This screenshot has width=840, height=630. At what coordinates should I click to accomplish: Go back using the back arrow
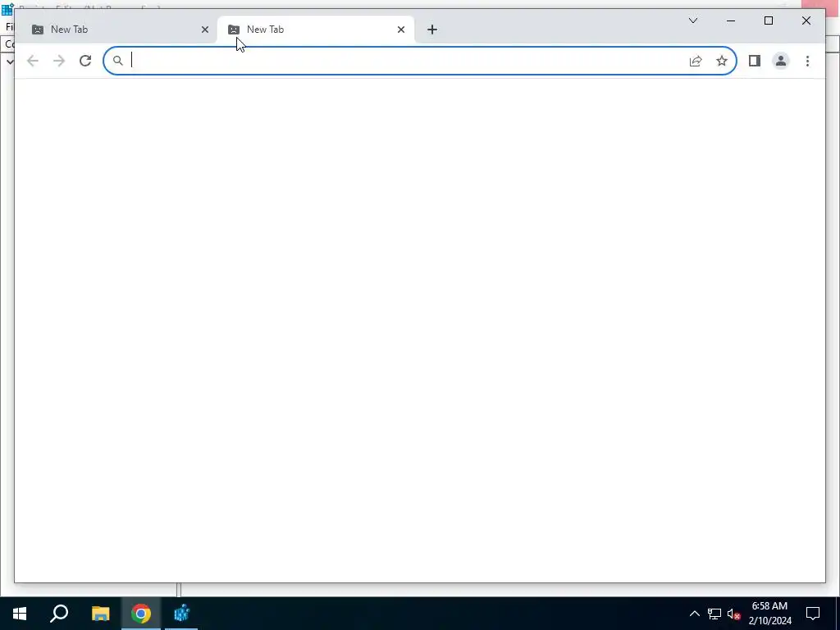click(x=33, y=61)
